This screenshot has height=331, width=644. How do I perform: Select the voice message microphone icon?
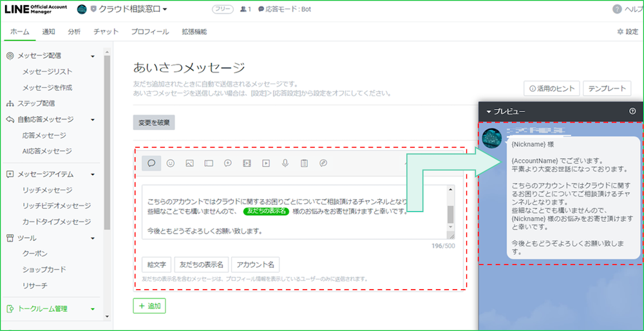[x=285, y=163]
